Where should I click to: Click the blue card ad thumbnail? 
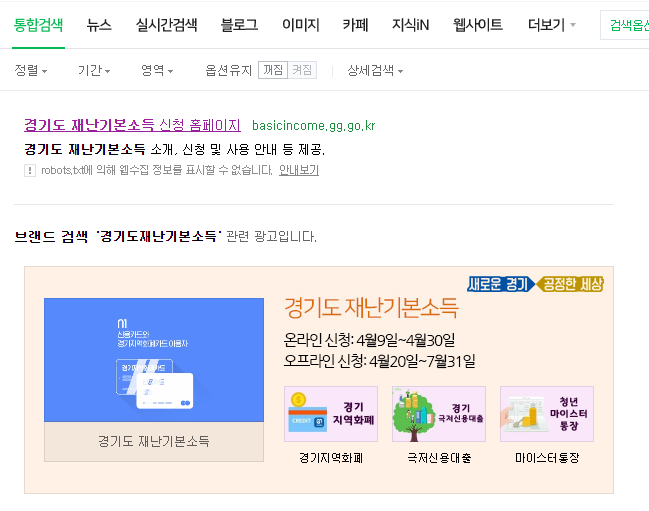tap(154, 360)
